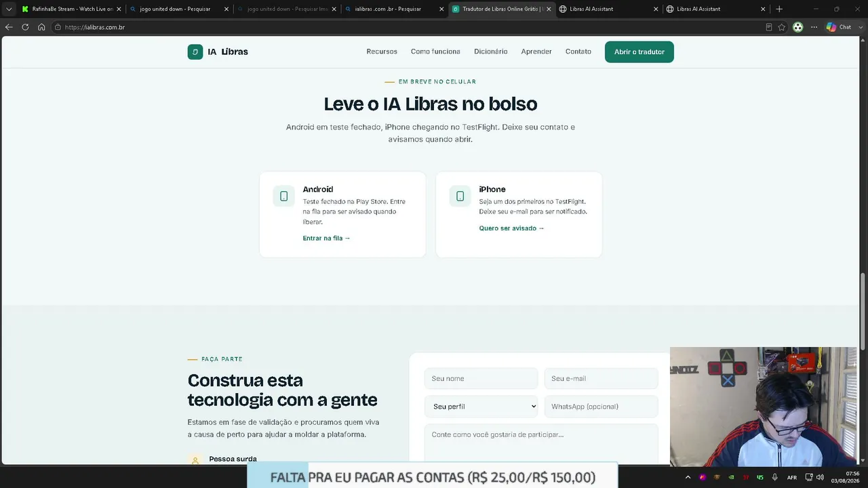Open the Copilot Chat button
868x488 pixels.
839,27
